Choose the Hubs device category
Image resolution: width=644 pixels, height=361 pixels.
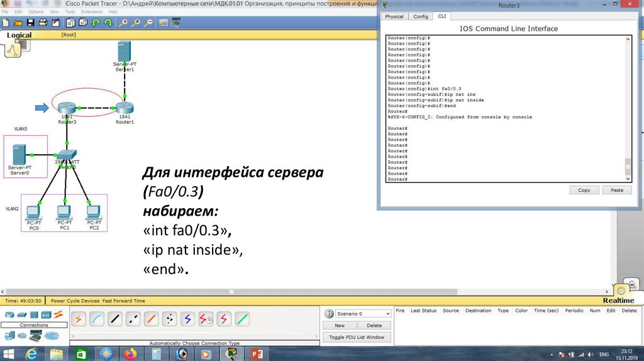34,315
